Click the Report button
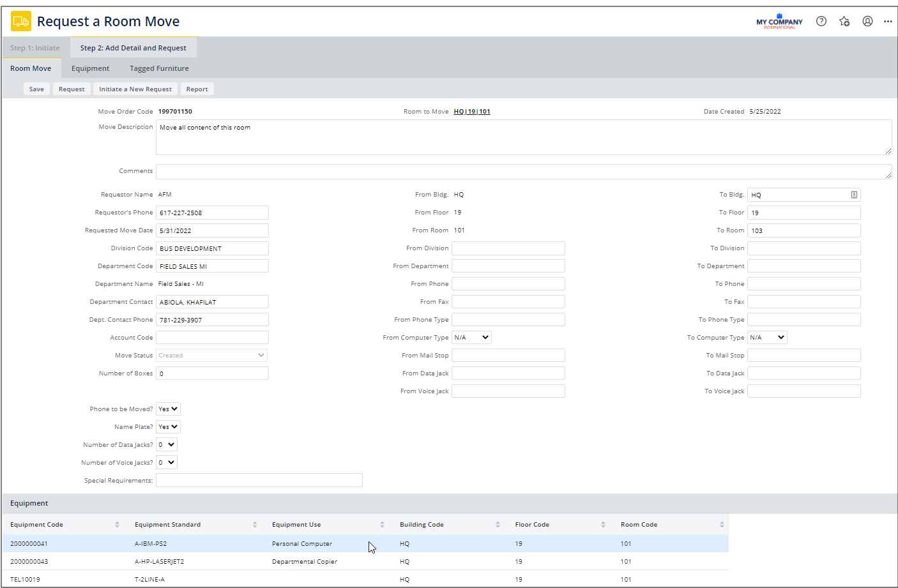The width and height of the screenshot is (898, 588). pos(197,89)
